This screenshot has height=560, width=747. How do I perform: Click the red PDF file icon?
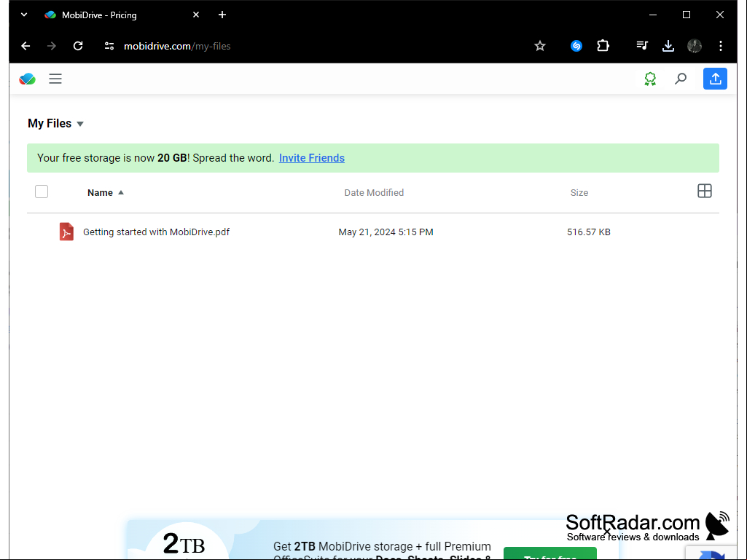[x=66, y=232]
